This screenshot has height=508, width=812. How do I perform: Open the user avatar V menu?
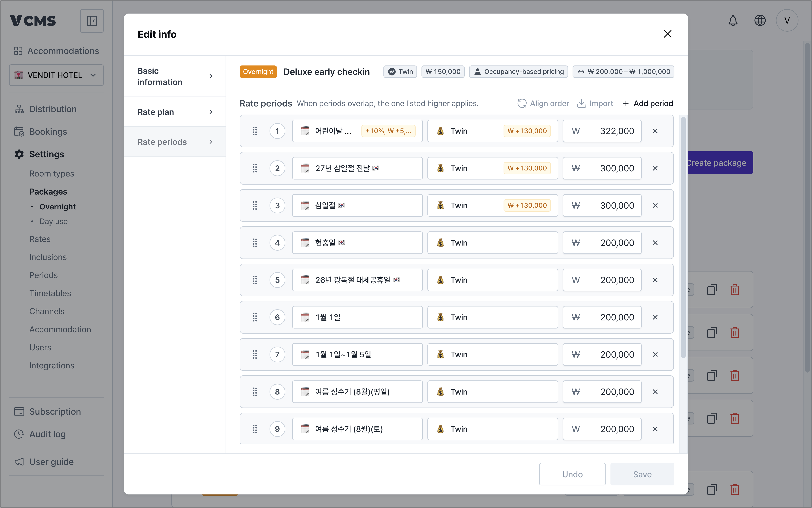tap(787, 21)
